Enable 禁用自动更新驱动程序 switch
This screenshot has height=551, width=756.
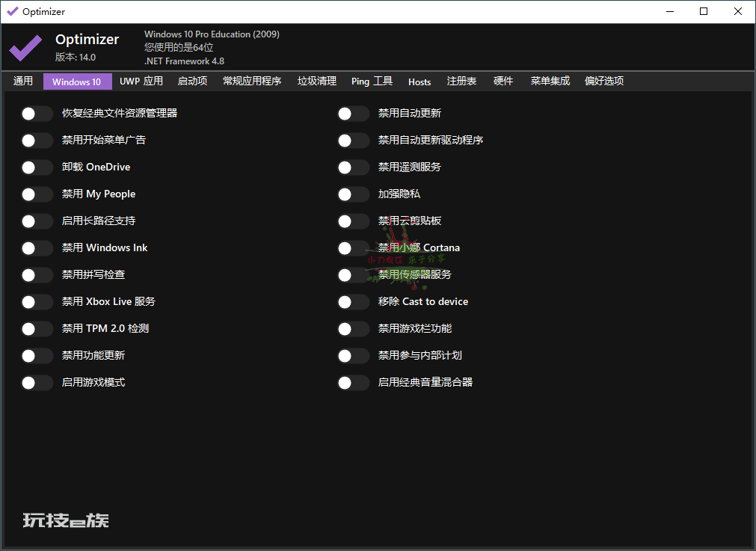pos(354,141)
